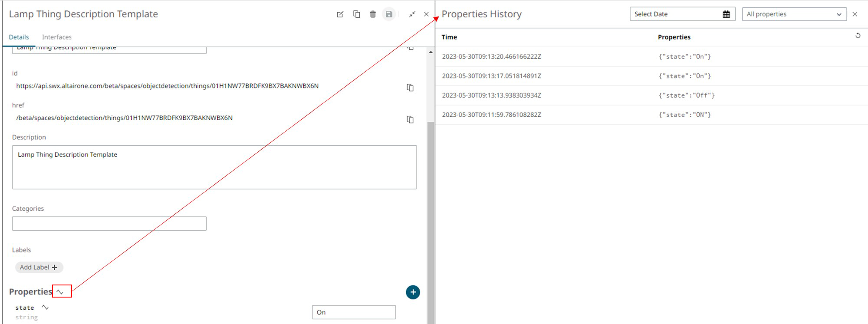This screenshot has width=868, height=324.
Task: Click the state value field showing On
Action: coord(354,312)
